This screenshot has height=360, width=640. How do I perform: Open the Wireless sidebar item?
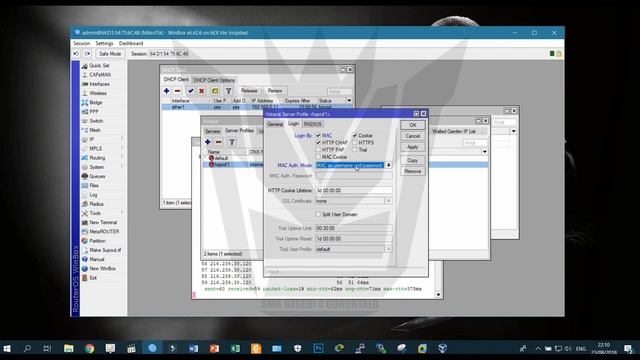click(98, 93)
